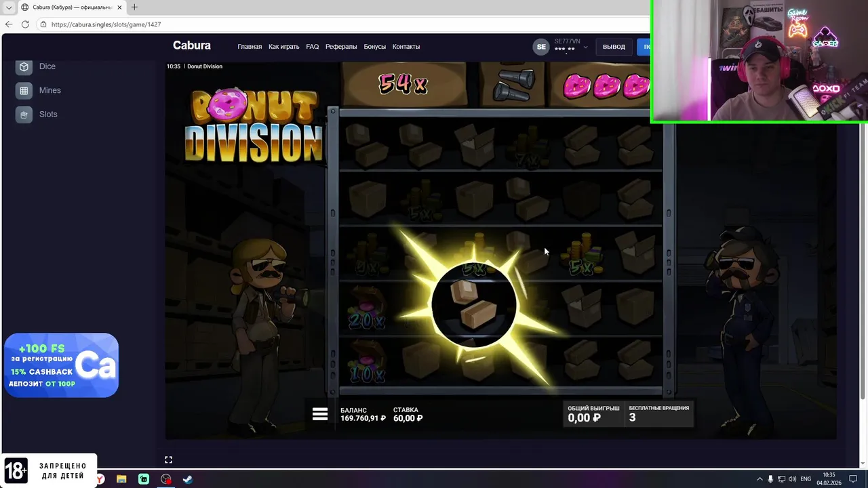Click the Donut Division game title label
This screenshot has height=488, width=868.
click(205, 66)
